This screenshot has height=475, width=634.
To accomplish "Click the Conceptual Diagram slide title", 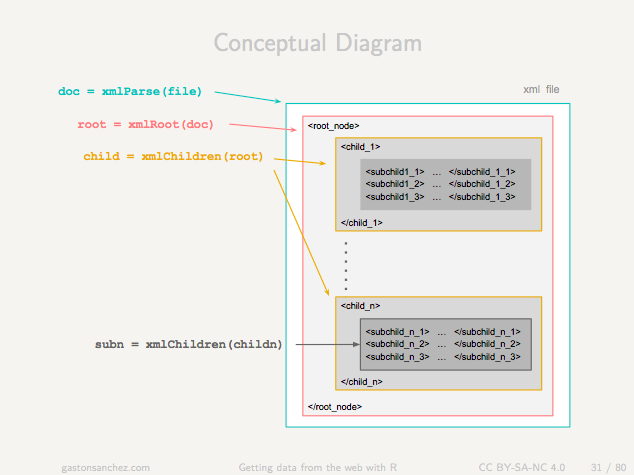I will point(317,43).
